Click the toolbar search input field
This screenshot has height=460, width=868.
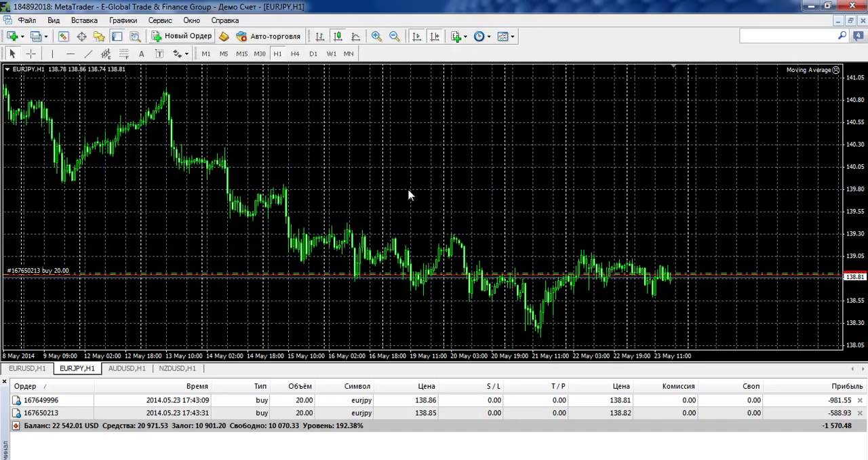click(788, 36)
